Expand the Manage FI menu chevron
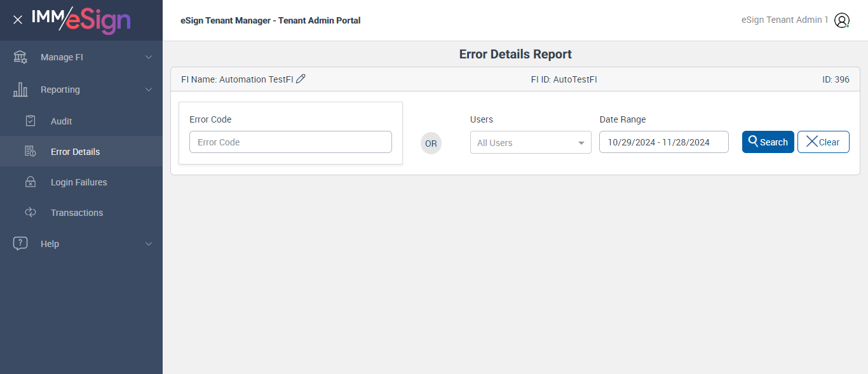The height and width of the screenshot is (374, 868). click(149, 57)
